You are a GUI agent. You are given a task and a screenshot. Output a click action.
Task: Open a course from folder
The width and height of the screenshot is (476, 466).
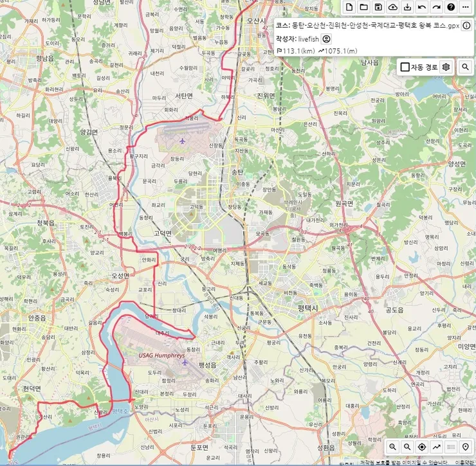[x=363, y=7]
